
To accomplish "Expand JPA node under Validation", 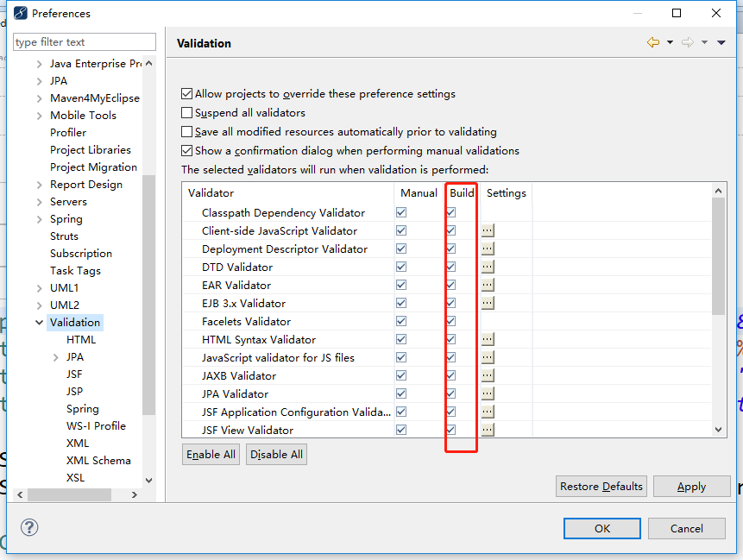I will click(x=56, y=357).
